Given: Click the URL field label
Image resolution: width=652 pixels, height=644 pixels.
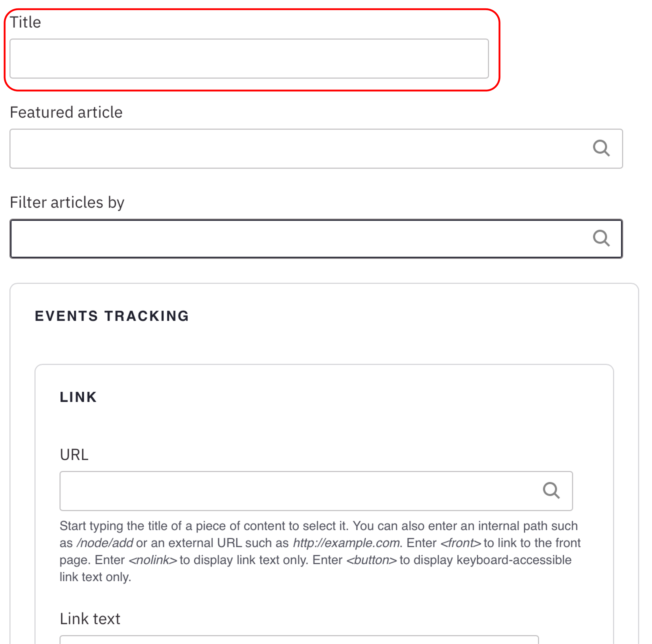Looking at the screenshot, I should [x=74, y=454].
